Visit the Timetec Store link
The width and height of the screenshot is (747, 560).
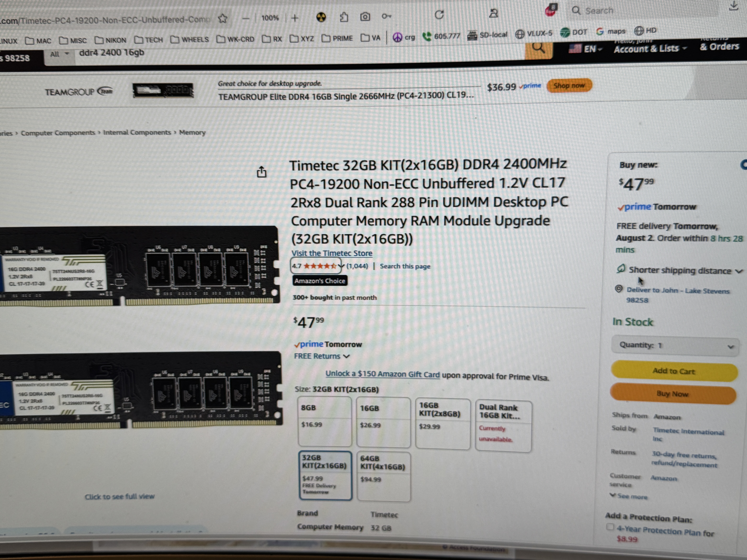(x=332, y=253)
